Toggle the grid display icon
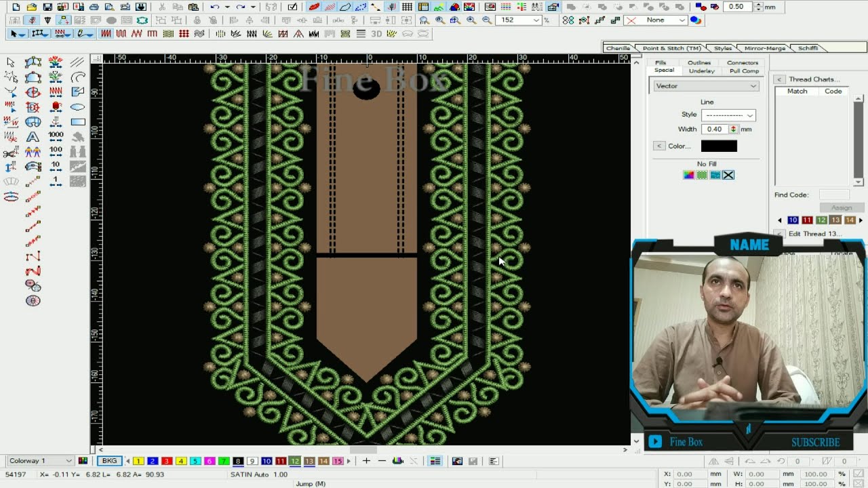The image size is (868, 488). coord(408,7)
